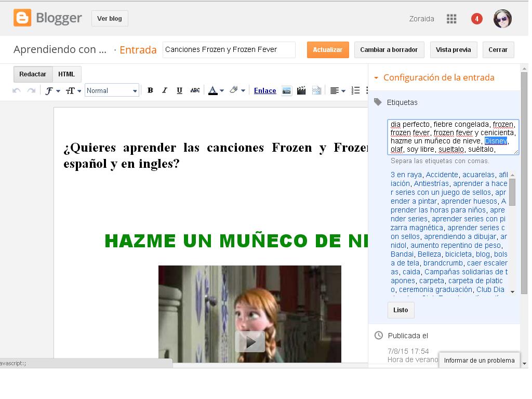Viewport: 532px width, 399px height.
Task: Click the Listo button
Action: [x=401, y=310]
